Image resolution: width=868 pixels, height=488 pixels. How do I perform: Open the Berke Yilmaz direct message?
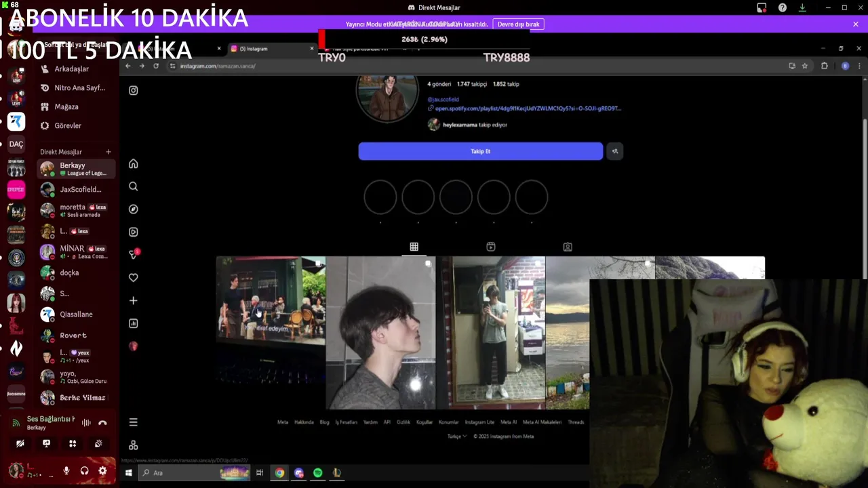click(x=76, y=398)
